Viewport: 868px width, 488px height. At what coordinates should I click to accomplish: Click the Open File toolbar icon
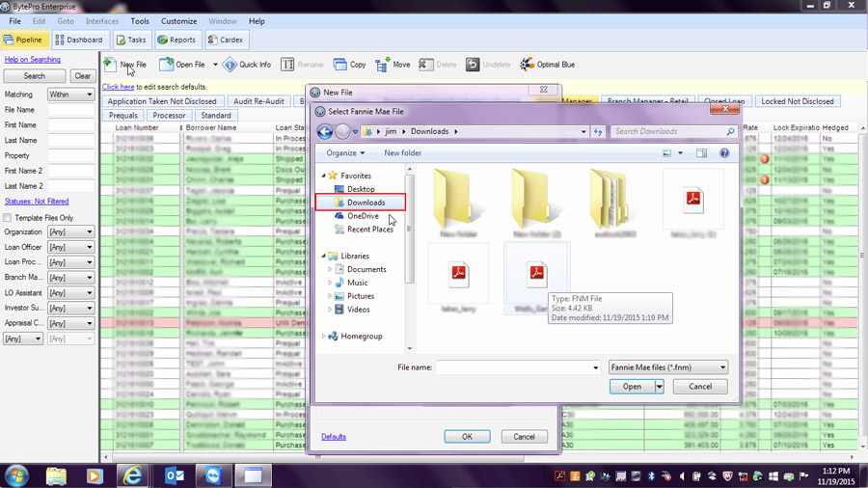166,65
